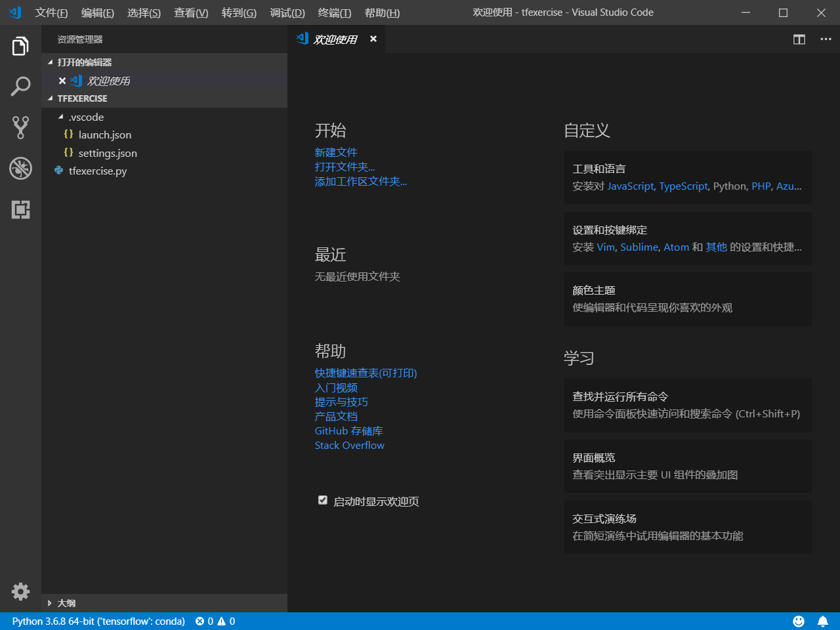
Task: Click the Atom keybindings link
Action: [676, 247]
